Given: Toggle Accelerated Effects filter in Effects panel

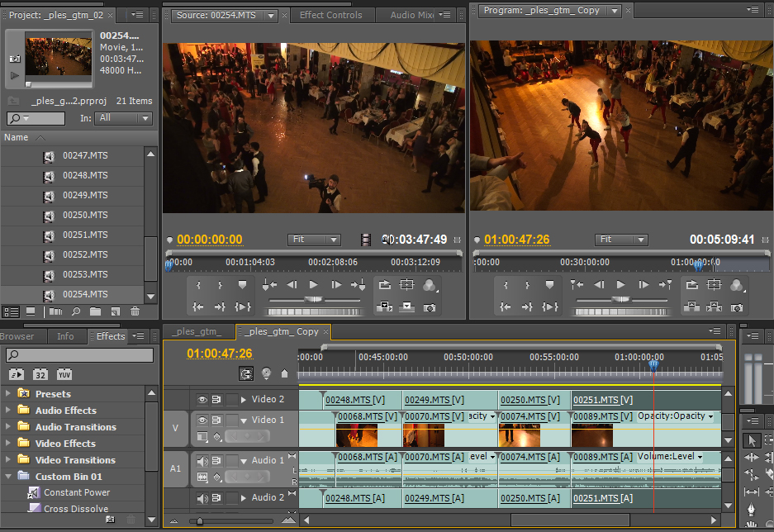Looking at the screenshot, I should coord(17,374).
